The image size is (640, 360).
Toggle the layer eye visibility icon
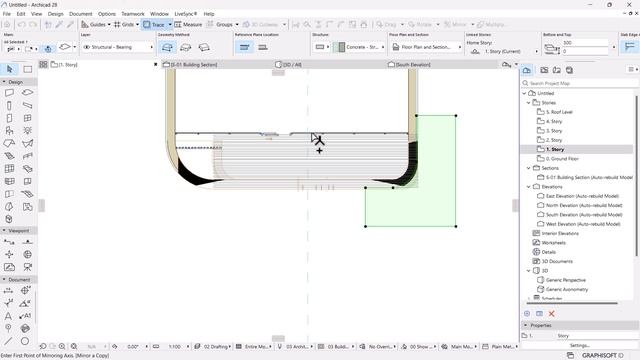(87, 47)
